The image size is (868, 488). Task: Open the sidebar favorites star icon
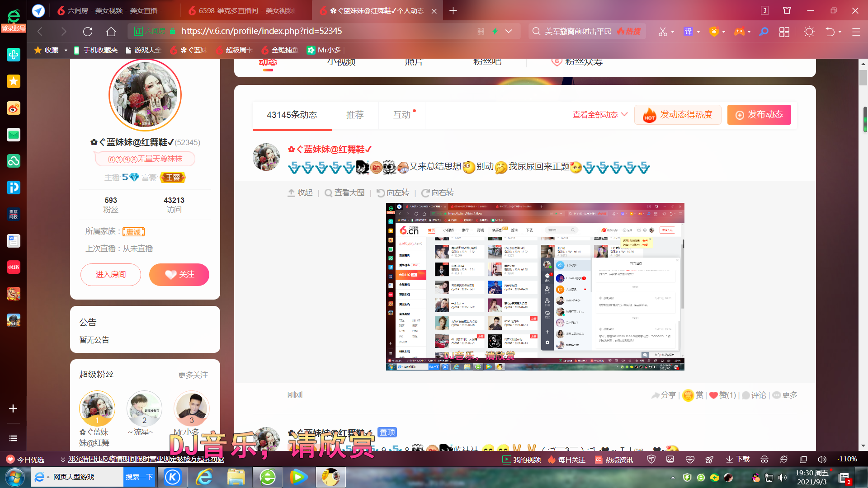pyautogui.click(x=14, y=81)
